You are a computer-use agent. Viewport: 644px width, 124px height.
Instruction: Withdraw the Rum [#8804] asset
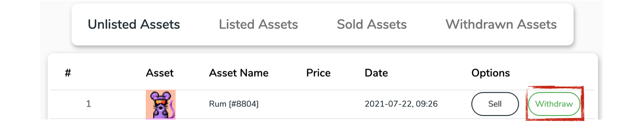[x=554, y=104]
